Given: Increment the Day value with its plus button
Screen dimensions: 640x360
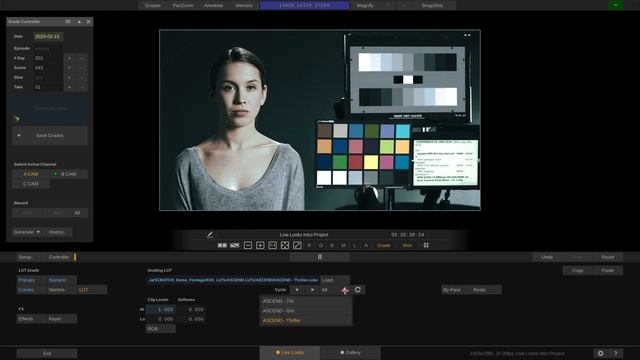Looking at the screenshot, I should click(x=69, y=58).
